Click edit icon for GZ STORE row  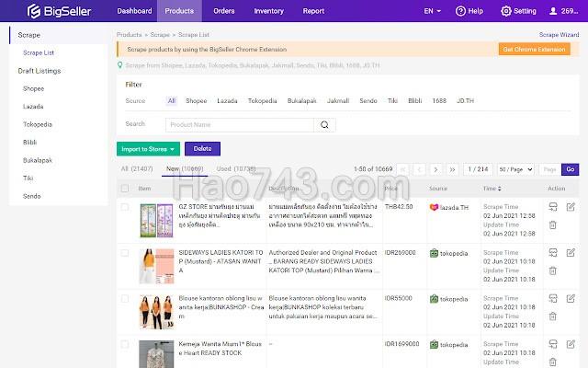[x=571, y=207]
